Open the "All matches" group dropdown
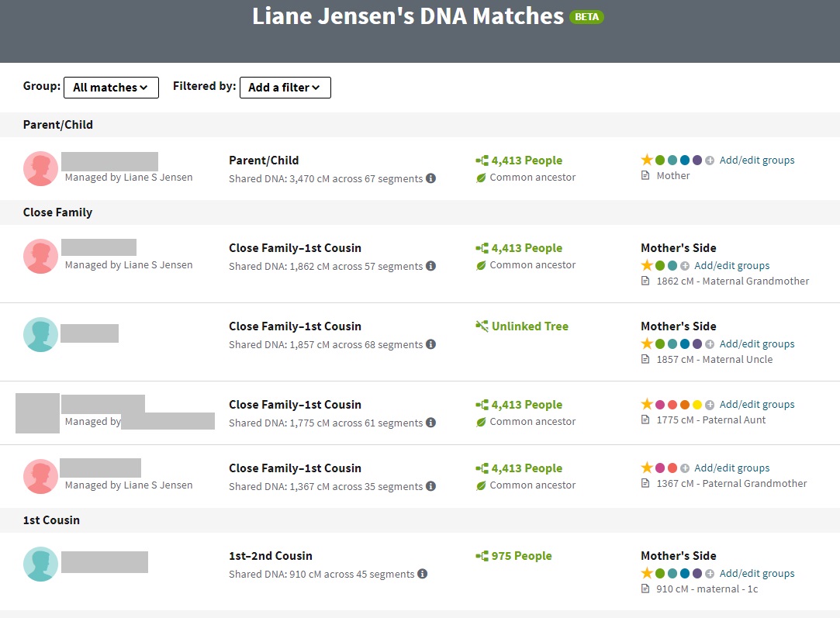This screenshot has width=840, height=618. point(111,88)
